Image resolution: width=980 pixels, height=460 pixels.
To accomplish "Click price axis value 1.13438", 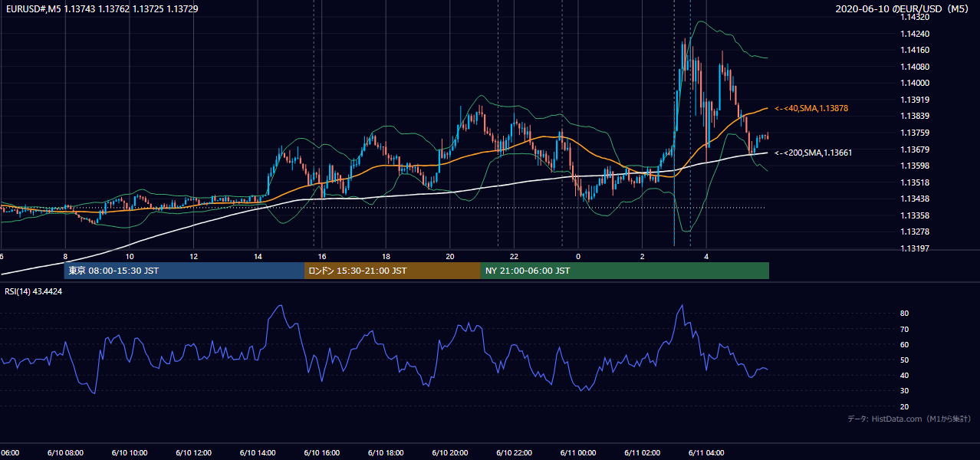I will [914, 199].
